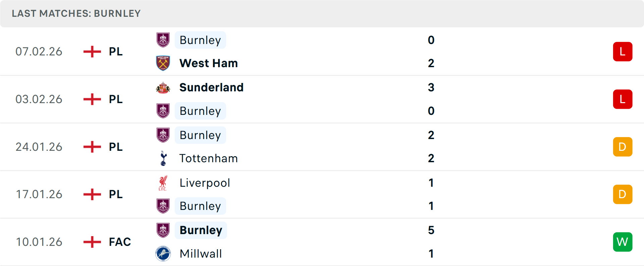Click the England flag beside the FAC match

pyautogui.click(x=92, y=242)
